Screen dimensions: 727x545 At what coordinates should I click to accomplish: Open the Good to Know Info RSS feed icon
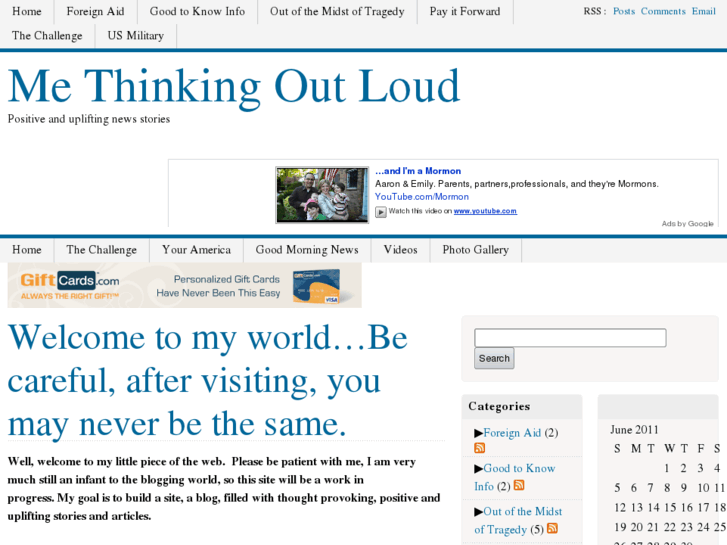coord(519,485)
